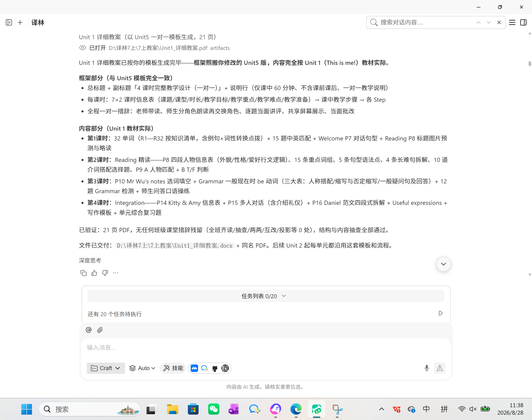
Task: Open more options ellipsis under response
Action: click(116, 273)
